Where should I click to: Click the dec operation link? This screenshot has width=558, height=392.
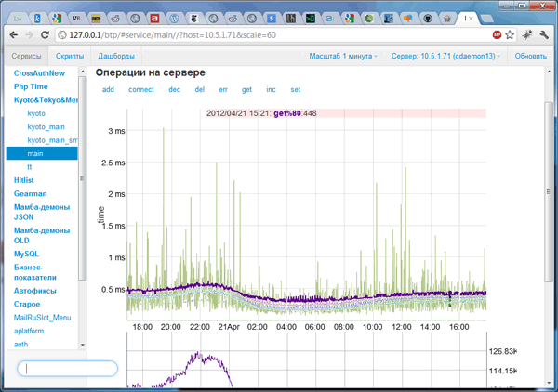(174, 89)
